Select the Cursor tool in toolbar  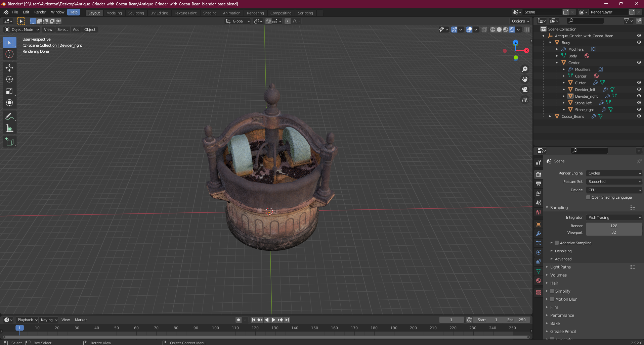tap(9, 54)
